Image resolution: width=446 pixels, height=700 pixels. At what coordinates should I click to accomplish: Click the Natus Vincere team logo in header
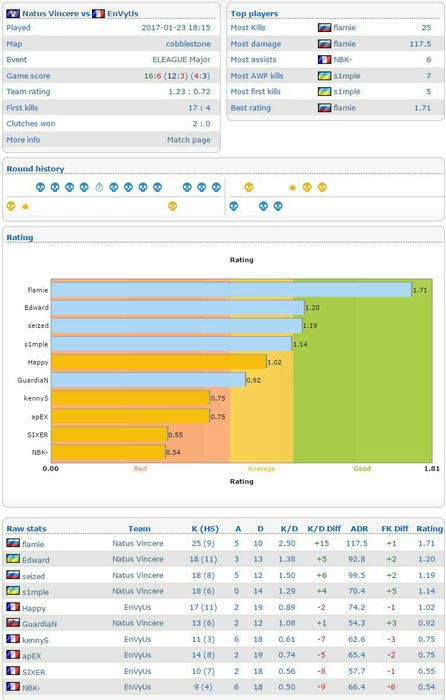point(13,14)
